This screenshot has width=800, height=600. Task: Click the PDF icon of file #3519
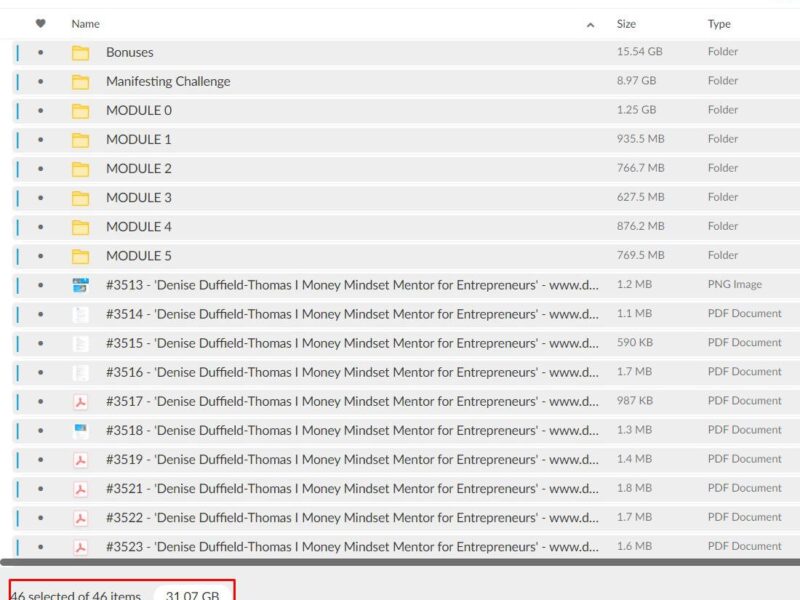pos(80,460)
